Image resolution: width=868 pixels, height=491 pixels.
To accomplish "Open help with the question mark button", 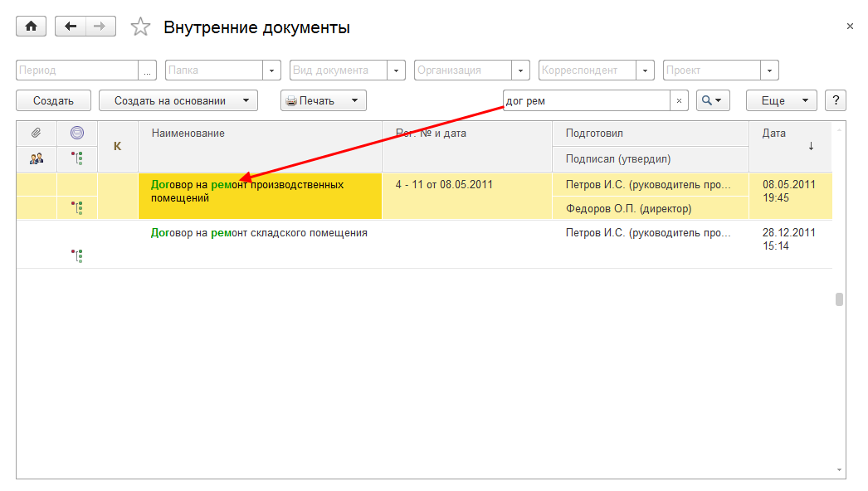I will (835, 101).
